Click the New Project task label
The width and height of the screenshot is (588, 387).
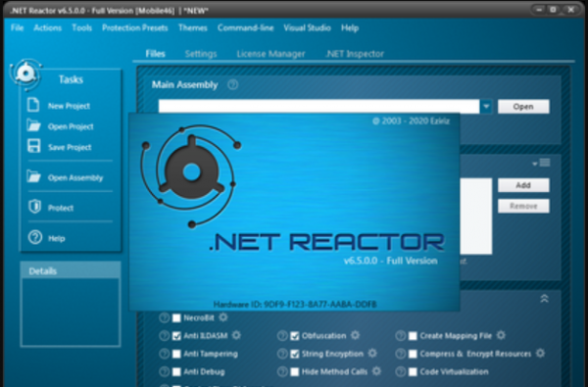click(x=69, y=106)
